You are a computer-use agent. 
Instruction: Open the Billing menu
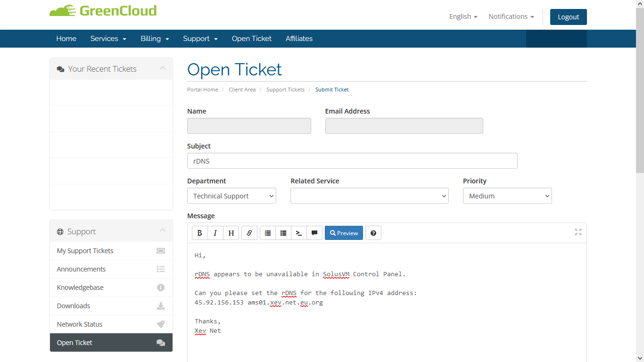[155, 39]
